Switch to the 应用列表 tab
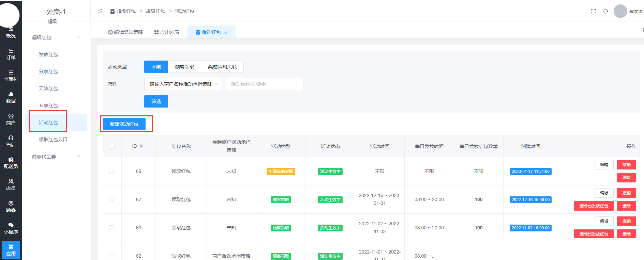644x260 pixels. (167, 32)
